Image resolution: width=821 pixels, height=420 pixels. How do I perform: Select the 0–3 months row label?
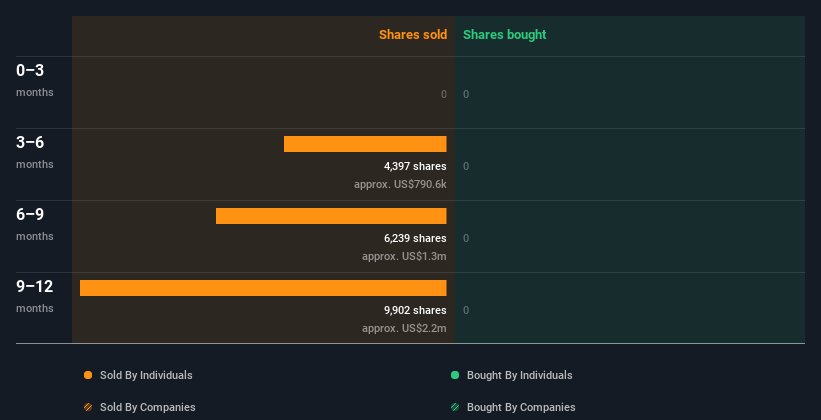point(35,80)
